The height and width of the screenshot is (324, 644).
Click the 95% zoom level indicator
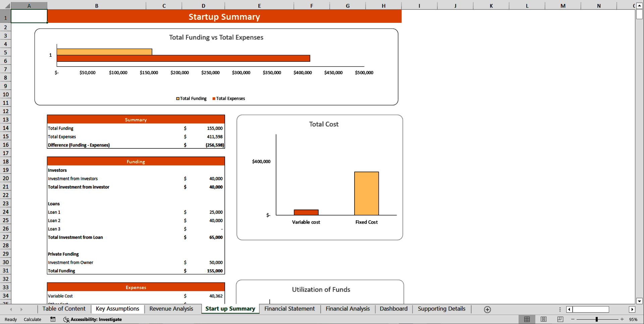point(633,319)
